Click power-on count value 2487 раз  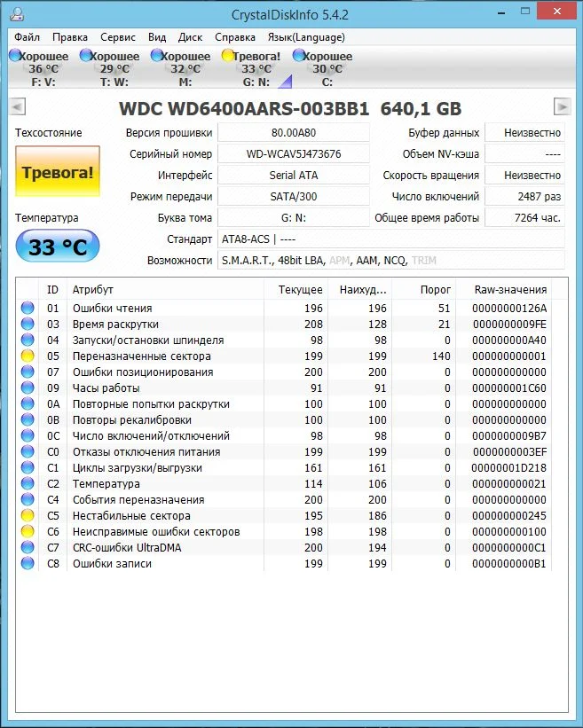[x=525, y=196]
